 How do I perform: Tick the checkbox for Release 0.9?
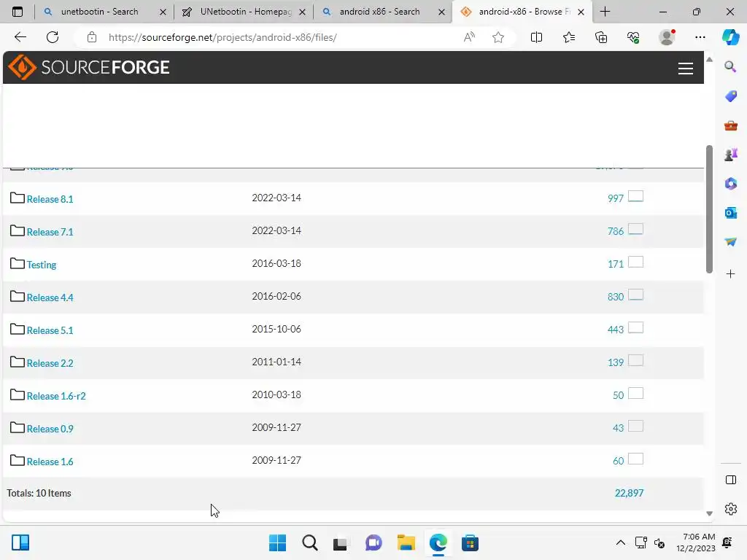coord(635,426)
